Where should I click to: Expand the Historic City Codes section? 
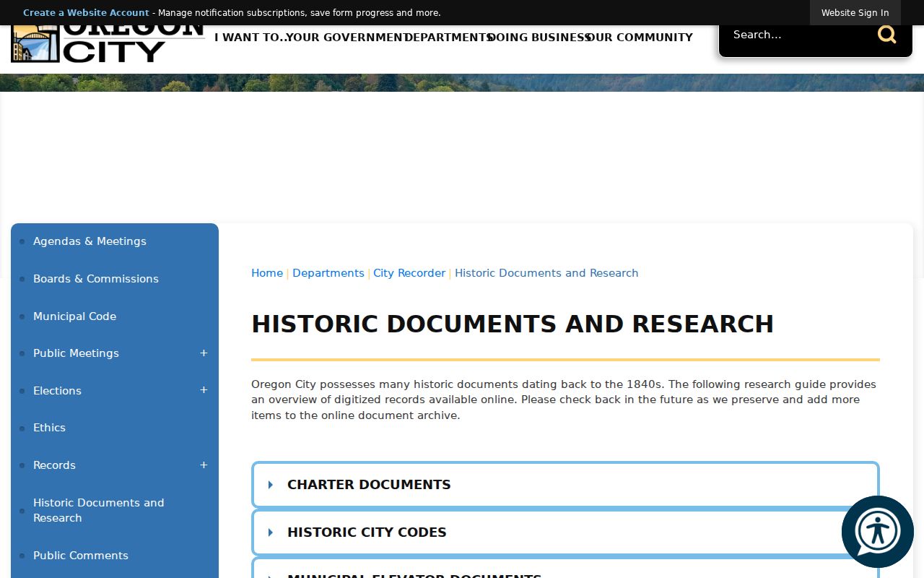[565, 532]
